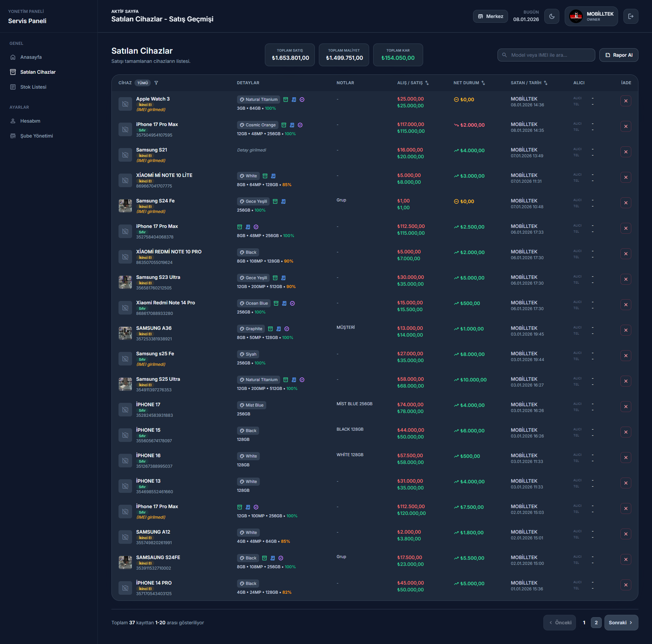Click refund X for İPHONE 14 PRO
Viewport: 652px width, 644px height.
626,585
